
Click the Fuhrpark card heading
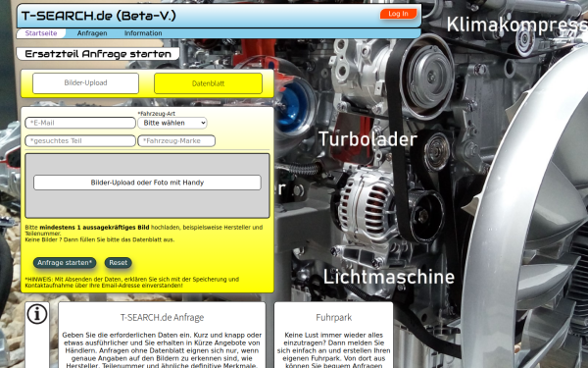334,318
